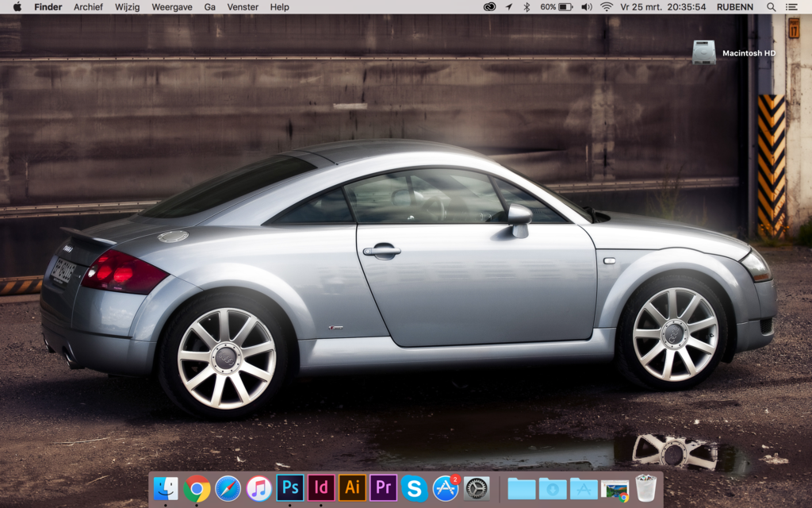Screen dimensions: 812x508
Task: Switch to InDesign in the Dock
Action: tap(321, 488)
